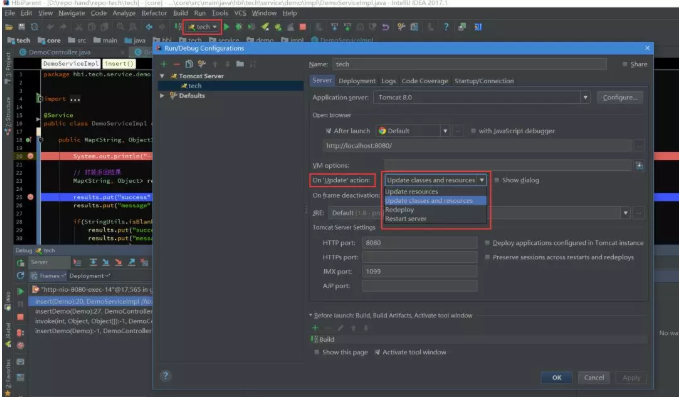Click the red Force Step Into icon
683x400 pixels.
click(118, 262)
